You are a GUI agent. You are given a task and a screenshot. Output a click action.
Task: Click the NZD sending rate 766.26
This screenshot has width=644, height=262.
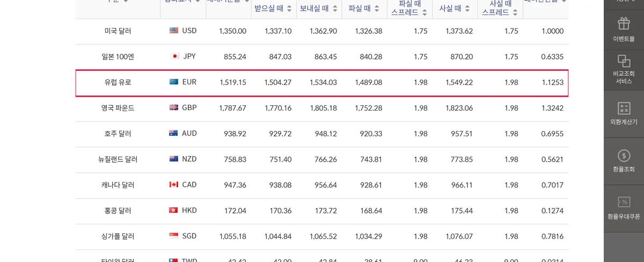click(x=326, y=159)
